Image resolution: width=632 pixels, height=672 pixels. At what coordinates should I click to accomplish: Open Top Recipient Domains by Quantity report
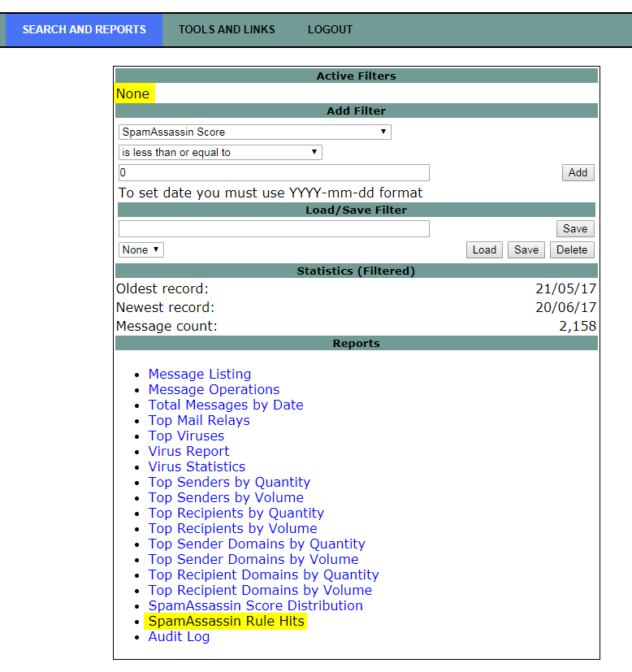click(x=263, y=574)
